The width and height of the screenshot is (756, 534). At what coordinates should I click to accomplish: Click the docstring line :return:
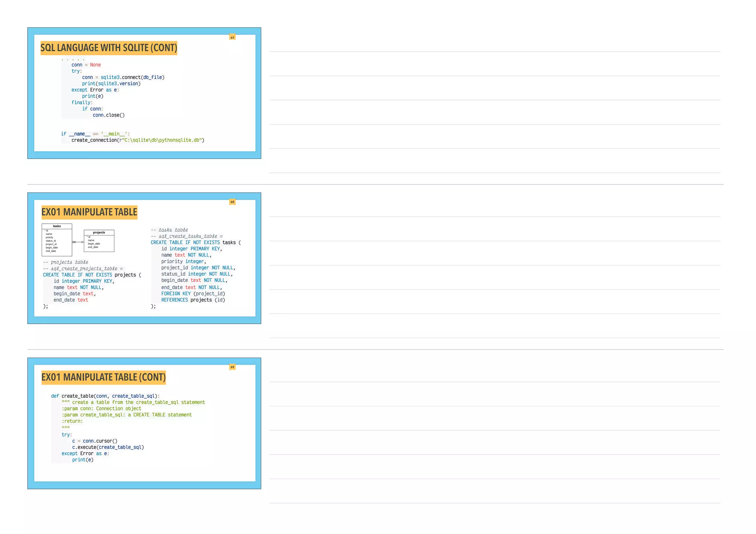coord(72,421)
